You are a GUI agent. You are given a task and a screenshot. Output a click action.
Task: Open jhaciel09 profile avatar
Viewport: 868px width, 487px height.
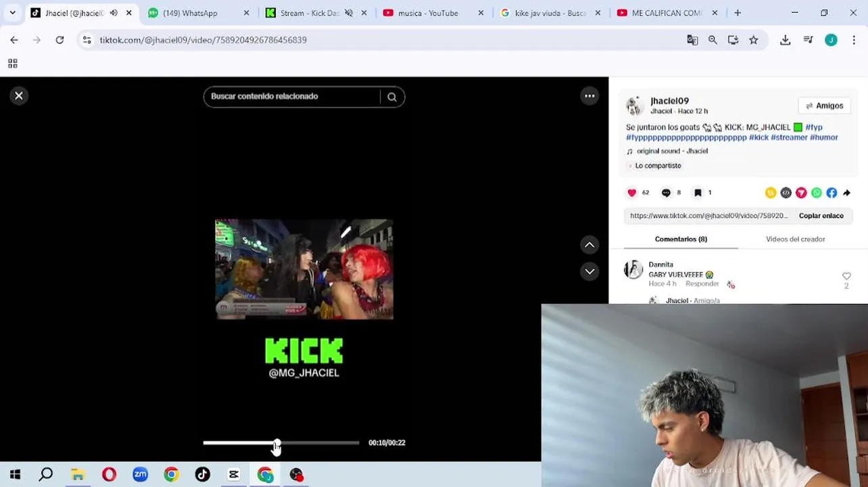pos(635,106)
